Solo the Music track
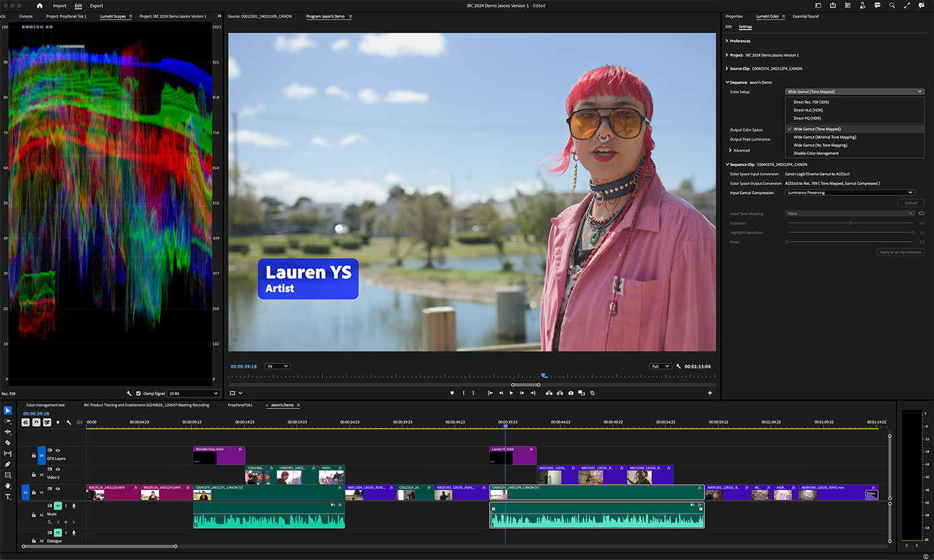This screenshot has height=560, width=934. pyautogui.click(x=66, y=505)
